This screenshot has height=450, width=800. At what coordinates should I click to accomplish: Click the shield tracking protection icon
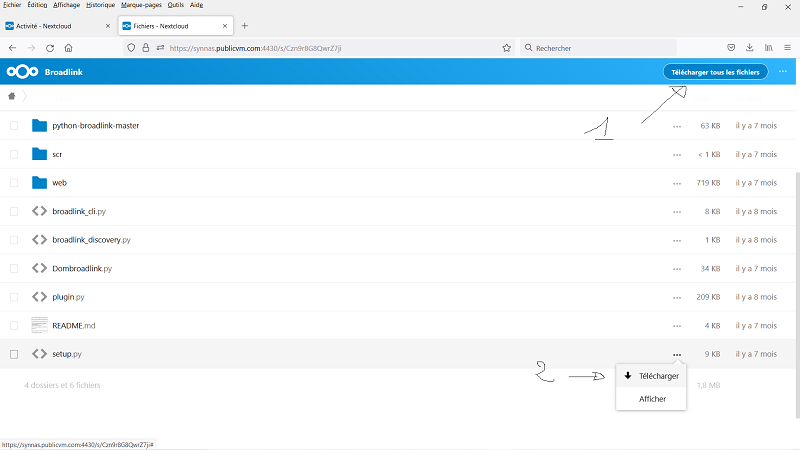pos(131,48)
